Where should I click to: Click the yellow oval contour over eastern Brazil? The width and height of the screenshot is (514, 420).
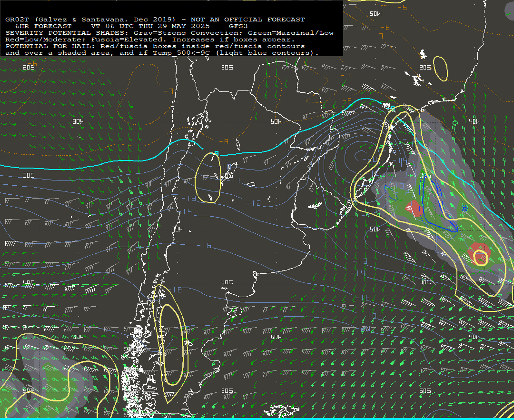pos(441,69)
